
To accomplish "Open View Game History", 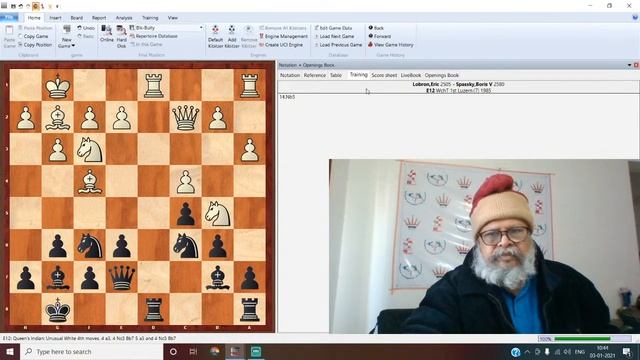I will [391, 45].
